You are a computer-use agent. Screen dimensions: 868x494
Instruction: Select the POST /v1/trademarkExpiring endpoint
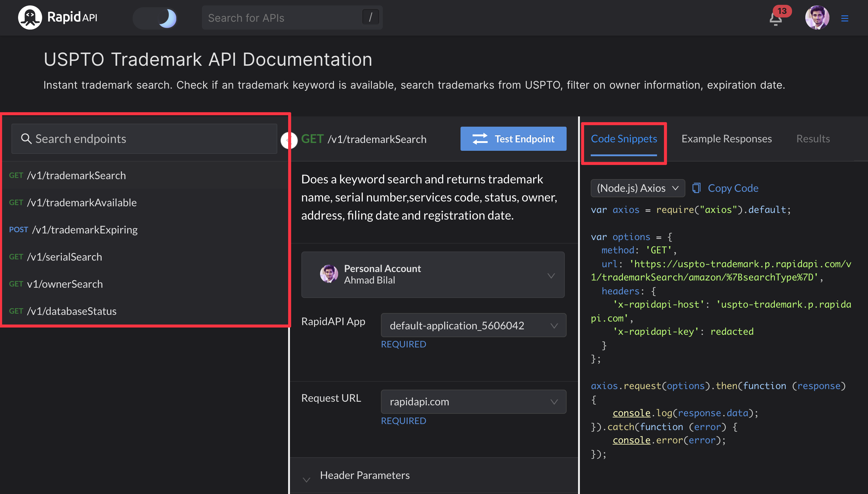coord(74,230)
